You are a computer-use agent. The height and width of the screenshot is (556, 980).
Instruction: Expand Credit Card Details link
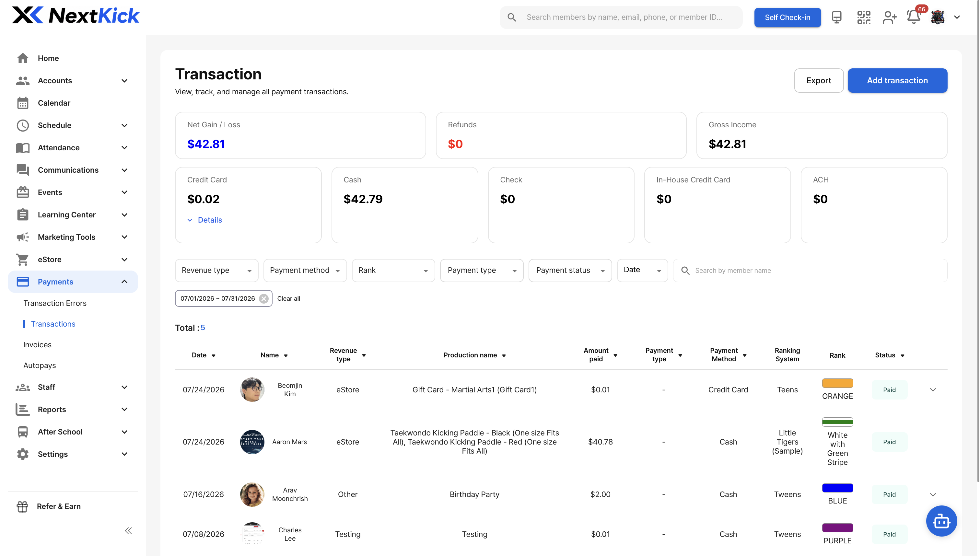point(205,220)
